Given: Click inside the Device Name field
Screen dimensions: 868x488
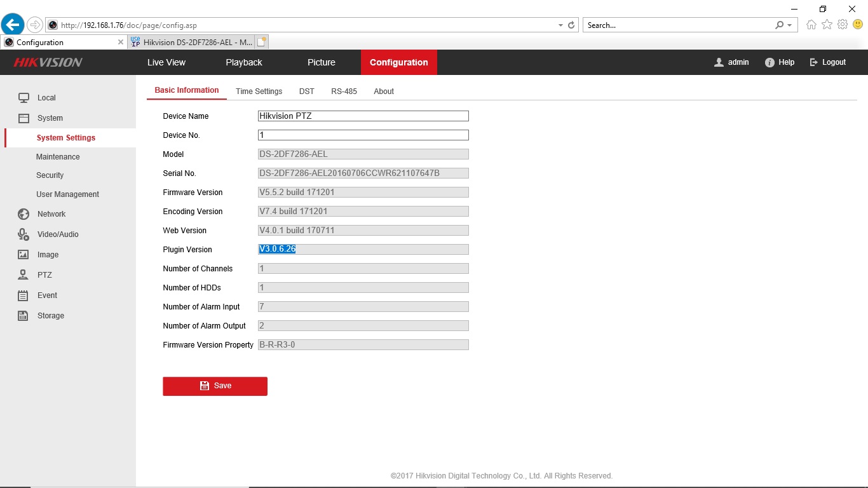Looking at the screenshot, I should 363,116.
